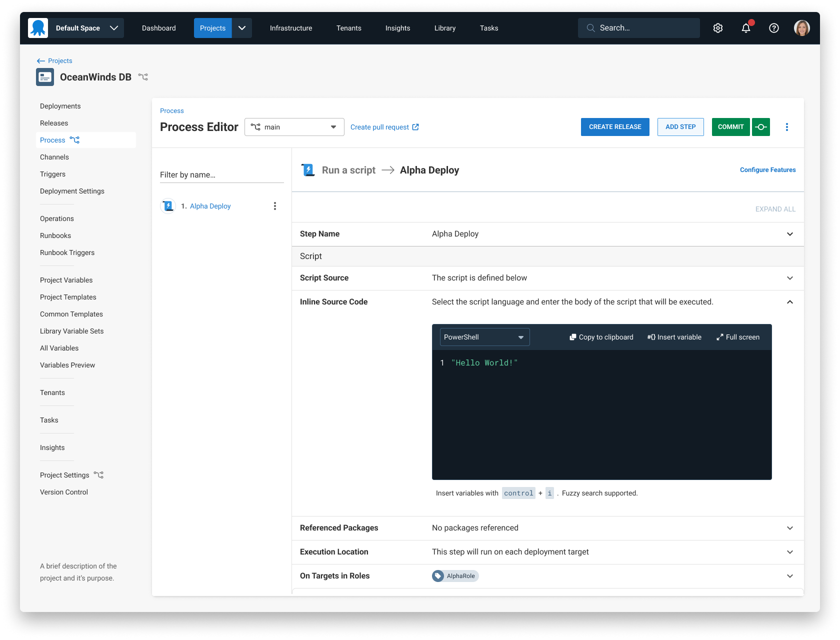Expand the script editor to full screen
This screenshot has height=640, width=840.
pyautogui.click(x=737, y=337)
